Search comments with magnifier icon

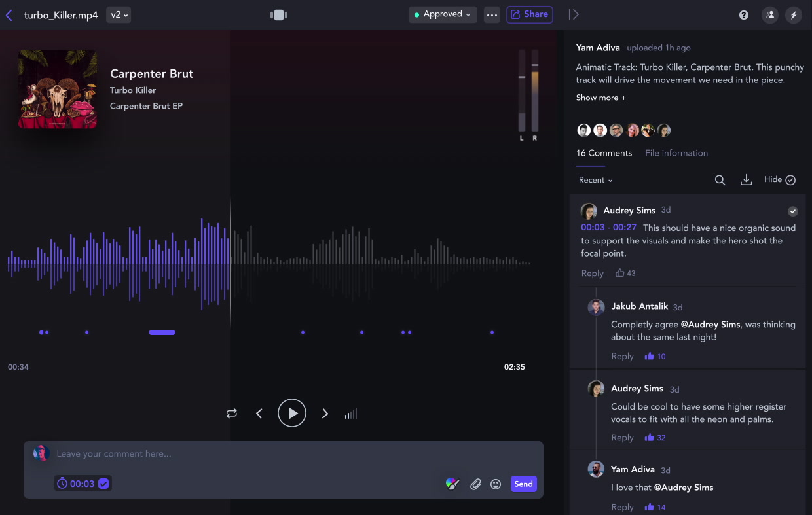click(x=720, y=180)
